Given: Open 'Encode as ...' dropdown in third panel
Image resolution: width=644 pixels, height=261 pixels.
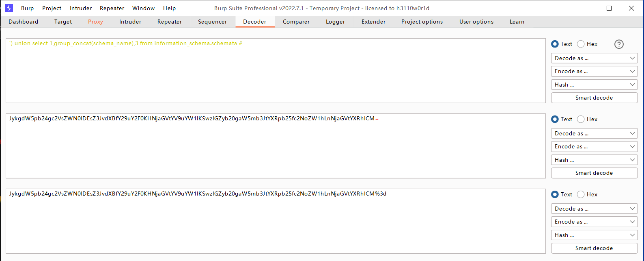Looking at the screenshot, I should [x=594, y=222].
